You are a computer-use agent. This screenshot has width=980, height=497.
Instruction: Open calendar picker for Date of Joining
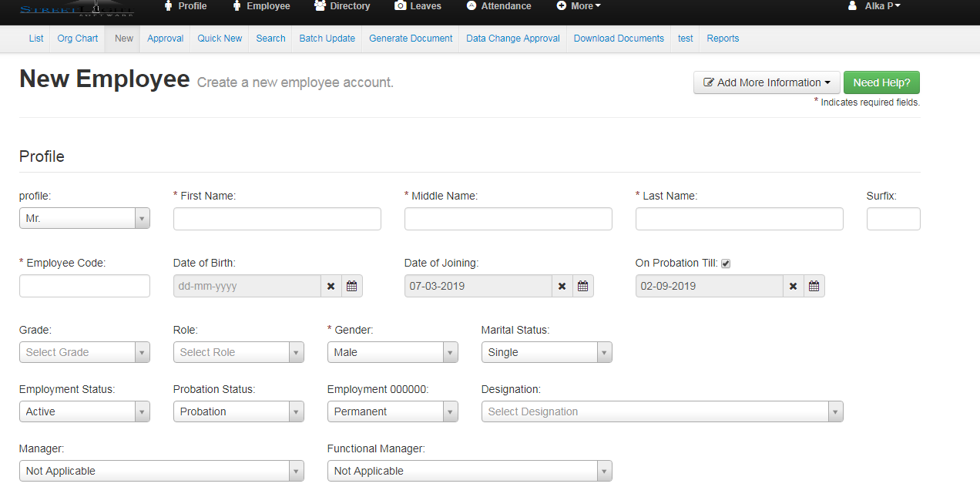pyautogui.click(x=582, y=286)
